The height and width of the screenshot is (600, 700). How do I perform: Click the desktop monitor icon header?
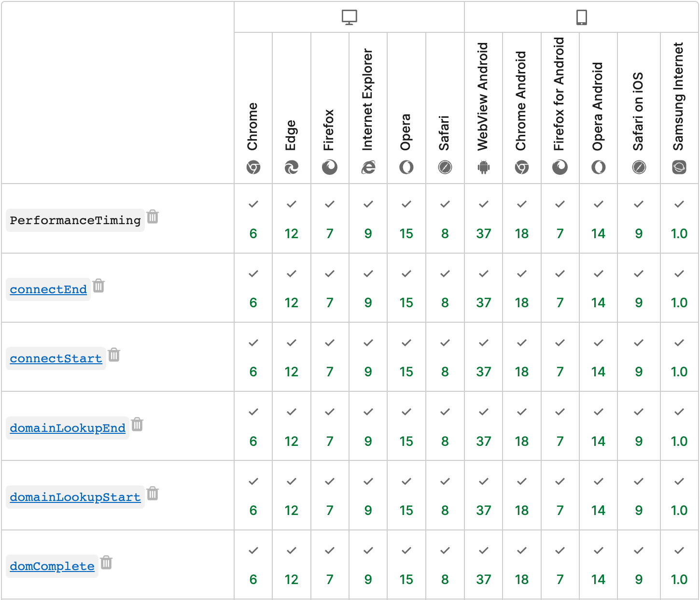349,17
